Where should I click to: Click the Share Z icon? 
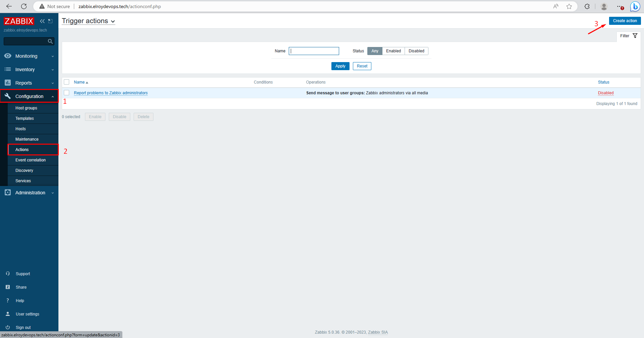point(8,287)
